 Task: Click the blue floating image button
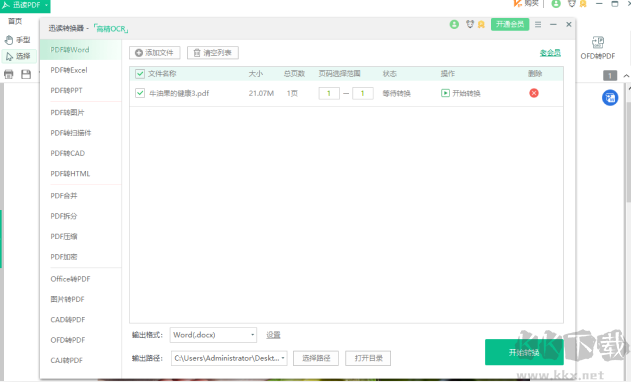tap(610, 98)
